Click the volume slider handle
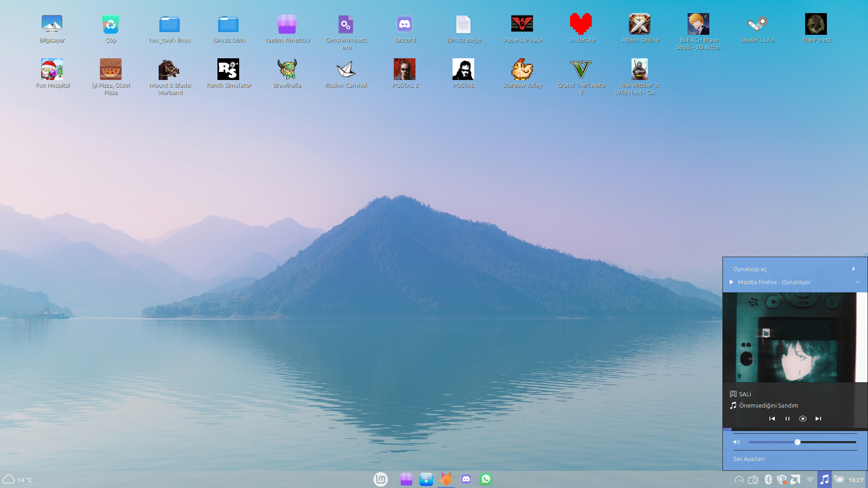Viewport: 868px width, 488px height. click(797, 442)
